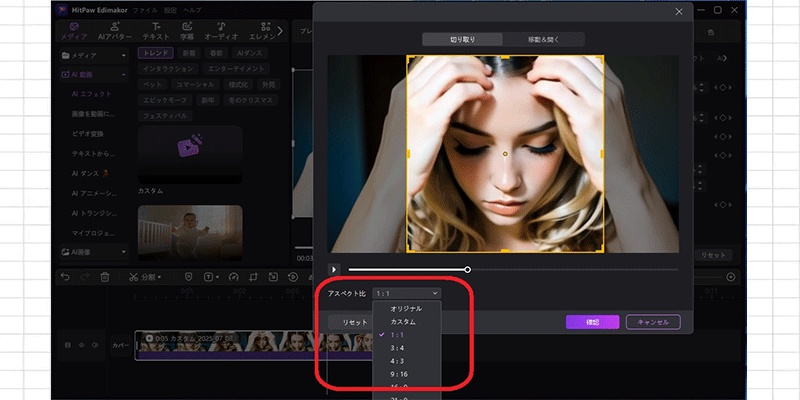Select the トレンド category tag
Screen dimensions: 800x400
click(156, 53)
